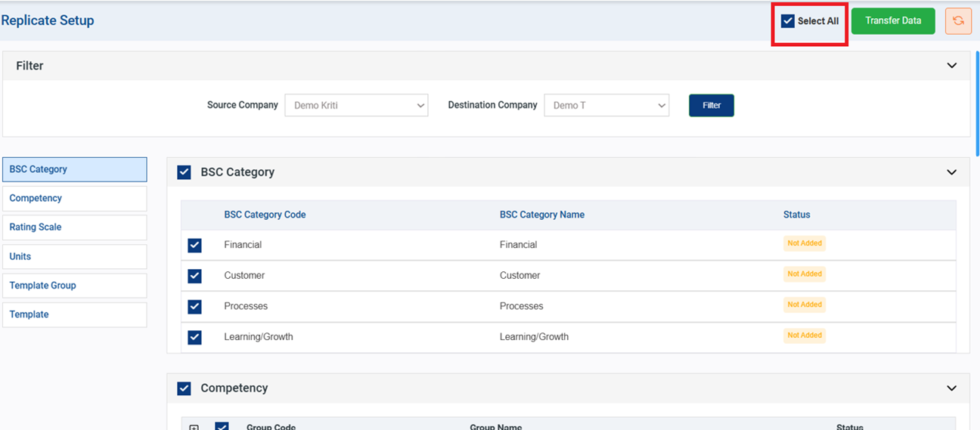Click the orange refresh icon button
Screen dimensions: 980x430
coord(958,21)
